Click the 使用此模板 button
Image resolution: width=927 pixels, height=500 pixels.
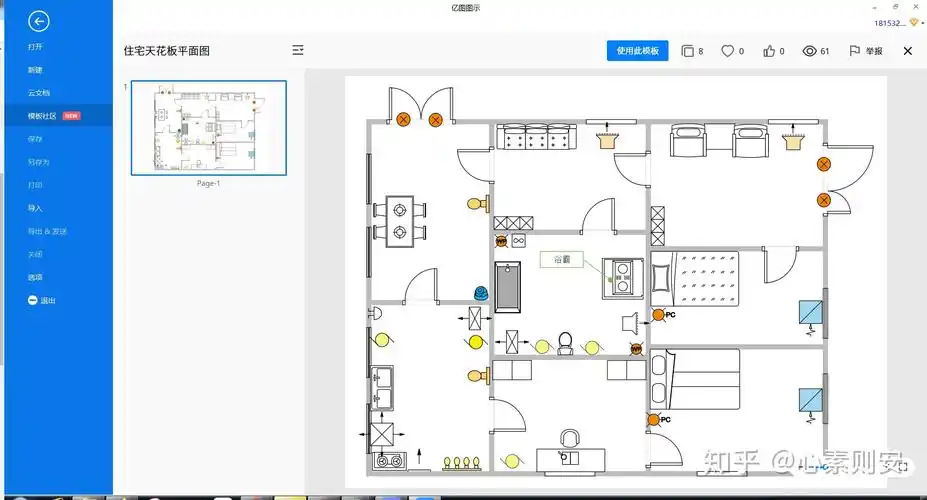pyautogui.click(x=637, y=51)
